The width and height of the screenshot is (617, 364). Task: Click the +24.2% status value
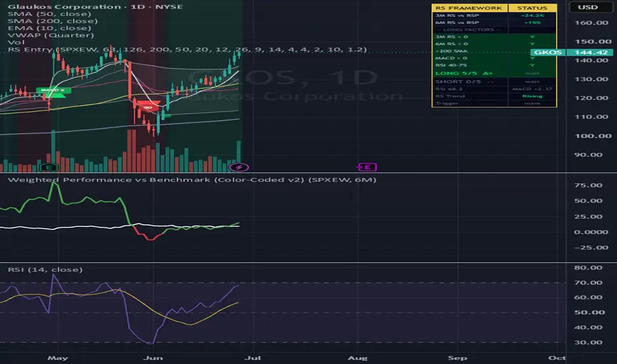click(532, 15)
